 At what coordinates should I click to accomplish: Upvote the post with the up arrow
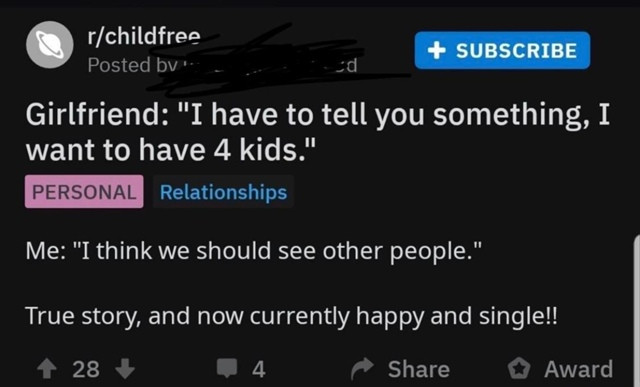[47, 369]
